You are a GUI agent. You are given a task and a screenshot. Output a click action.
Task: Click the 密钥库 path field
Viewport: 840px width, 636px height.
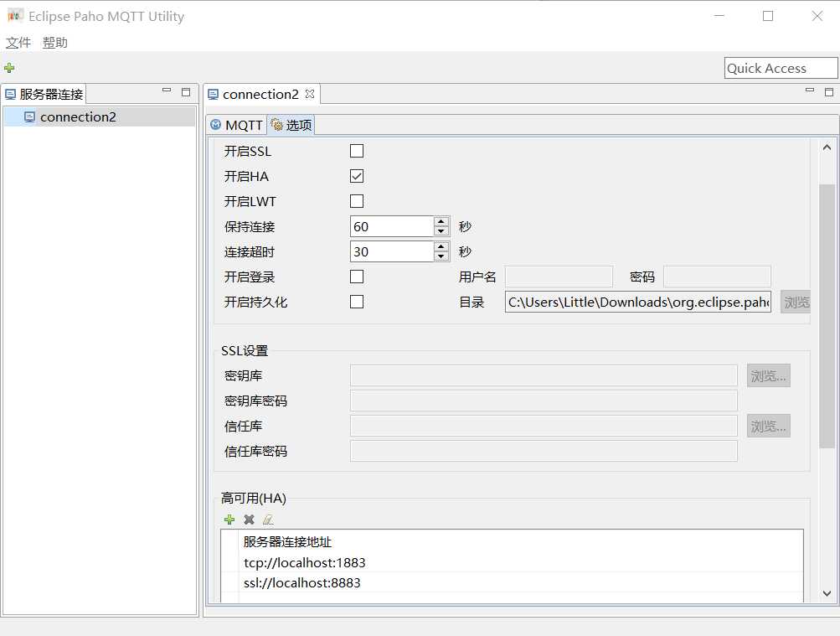(544, 375)
